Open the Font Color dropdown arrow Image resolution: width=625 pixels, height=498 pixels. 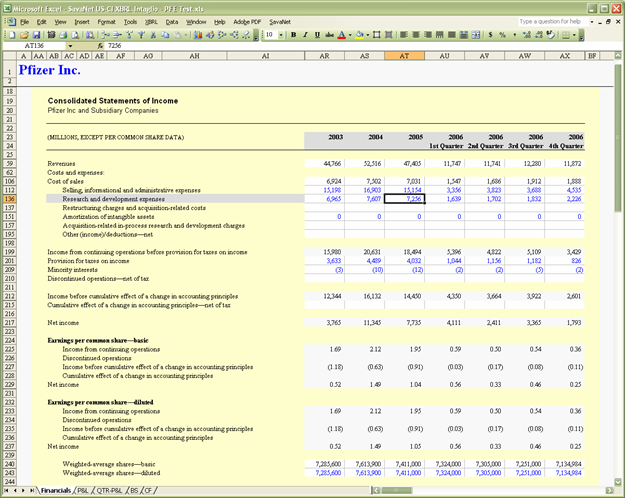point(350,35)
